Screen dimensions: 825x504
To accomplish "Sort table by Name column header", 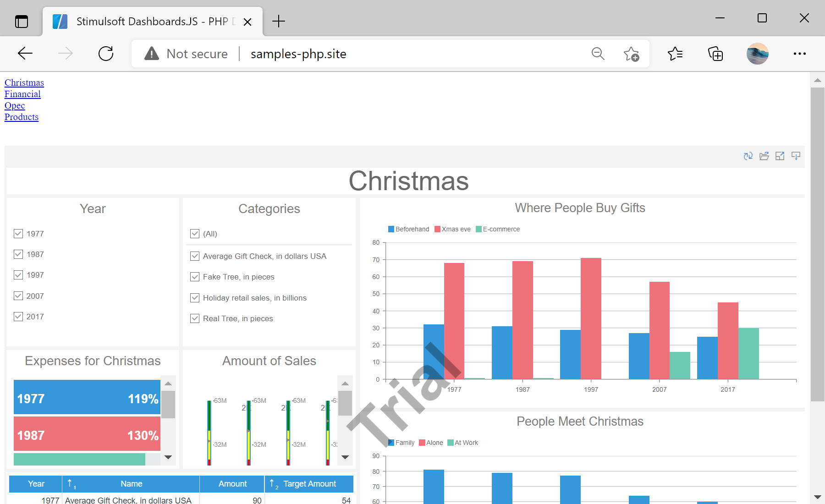I will (131, 484).
